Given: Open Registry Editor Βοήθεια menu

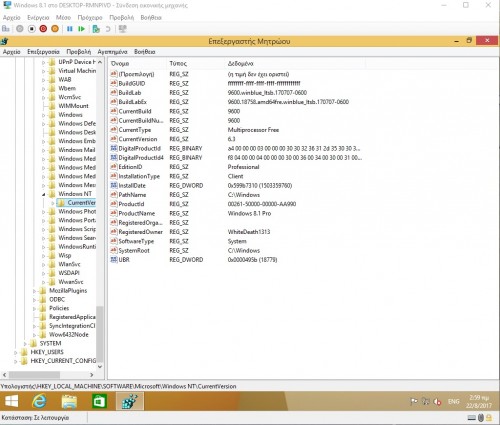Looking at the screenshot, I should (145, 52).
